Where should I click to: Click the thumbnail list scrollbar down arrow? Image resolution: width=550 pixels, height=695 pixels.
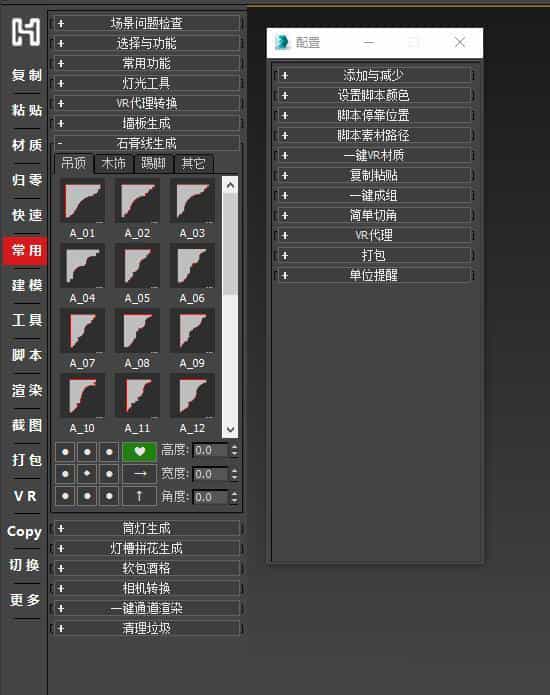[230, 429]
